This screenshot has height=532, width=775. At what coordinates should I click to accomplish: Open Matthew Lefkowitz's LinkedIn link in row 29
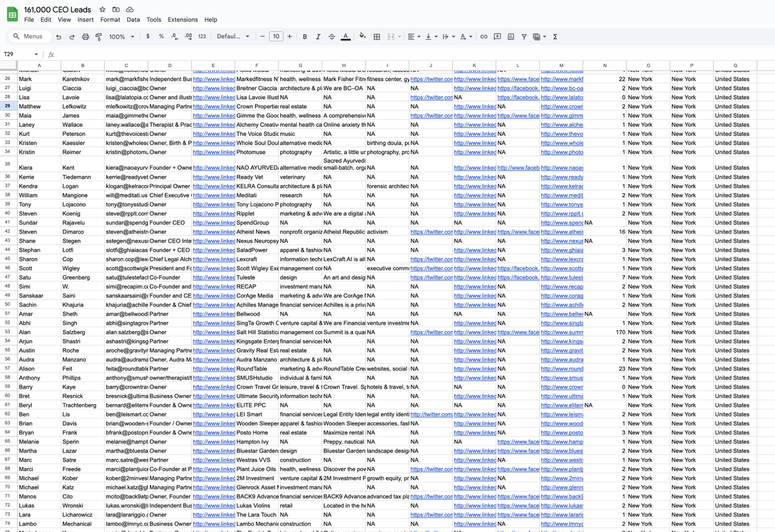click(213, 107)
